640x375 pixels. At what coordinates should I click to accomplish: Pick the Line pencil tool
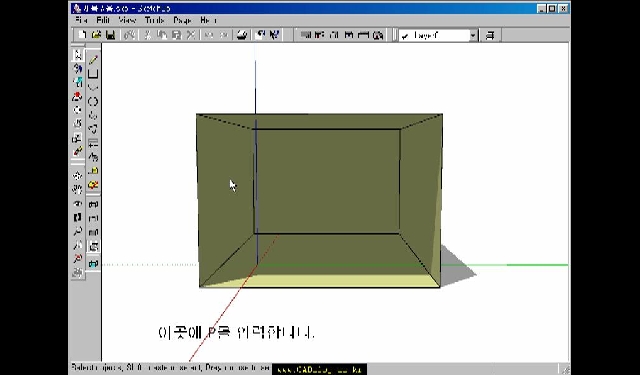coord(93,60)
